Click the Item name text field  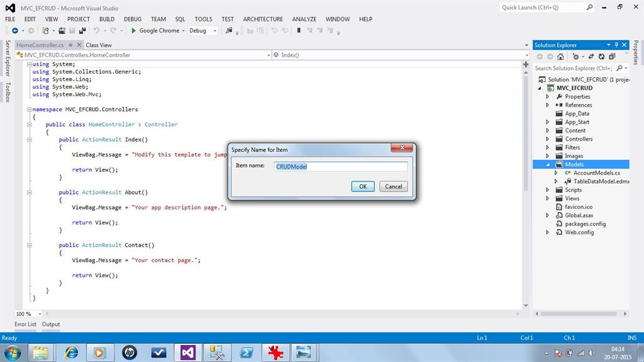click(341, 166)
